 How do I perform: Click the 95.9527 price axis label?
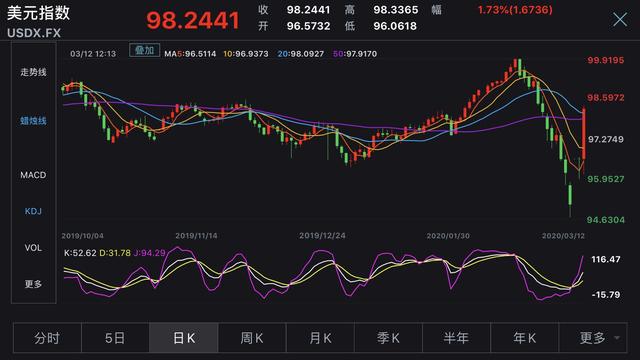click(x=606, y=179)
